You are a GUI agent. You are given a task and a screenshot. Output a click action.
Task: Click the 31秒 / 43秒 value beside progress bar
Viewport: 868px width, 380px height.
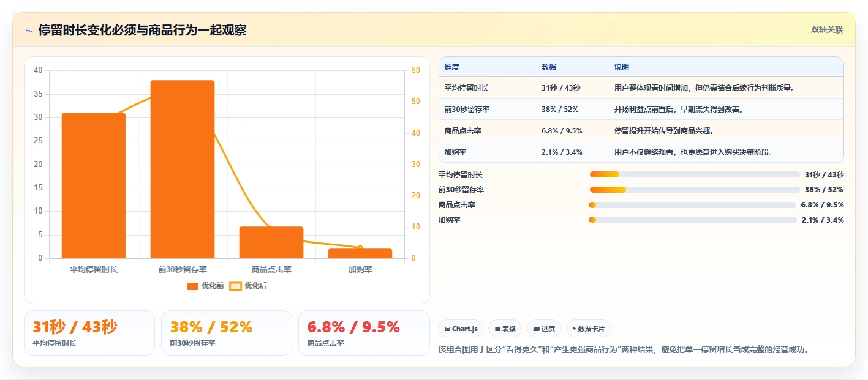pos(825,174)
